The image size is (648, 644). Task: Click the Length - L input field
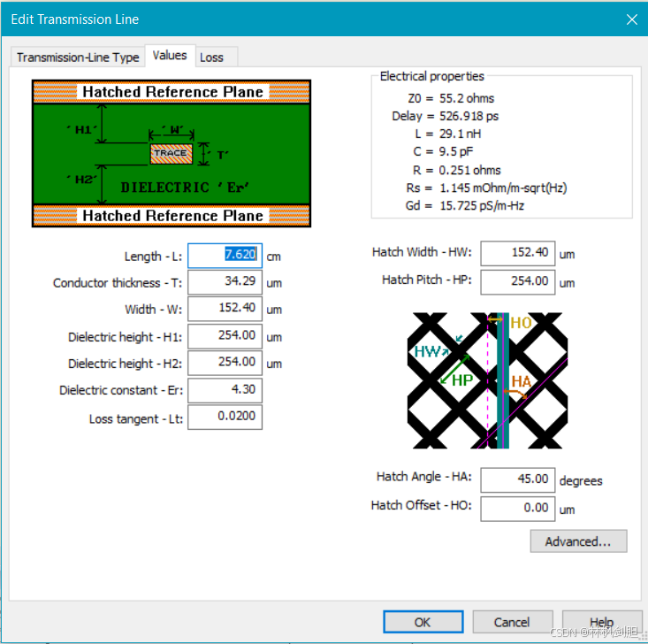pyautogui.click(x=225, y=256)
